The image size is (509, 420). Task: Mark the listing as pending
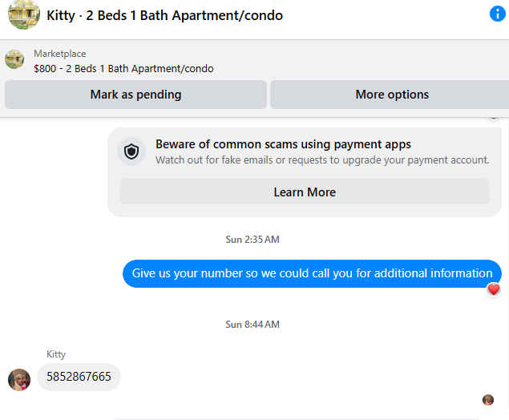135,95
